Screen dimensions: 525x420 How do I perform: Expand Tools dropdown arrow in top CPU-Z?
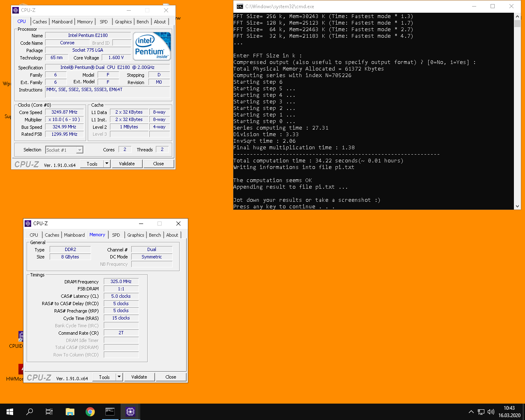(x=107, y=164)
